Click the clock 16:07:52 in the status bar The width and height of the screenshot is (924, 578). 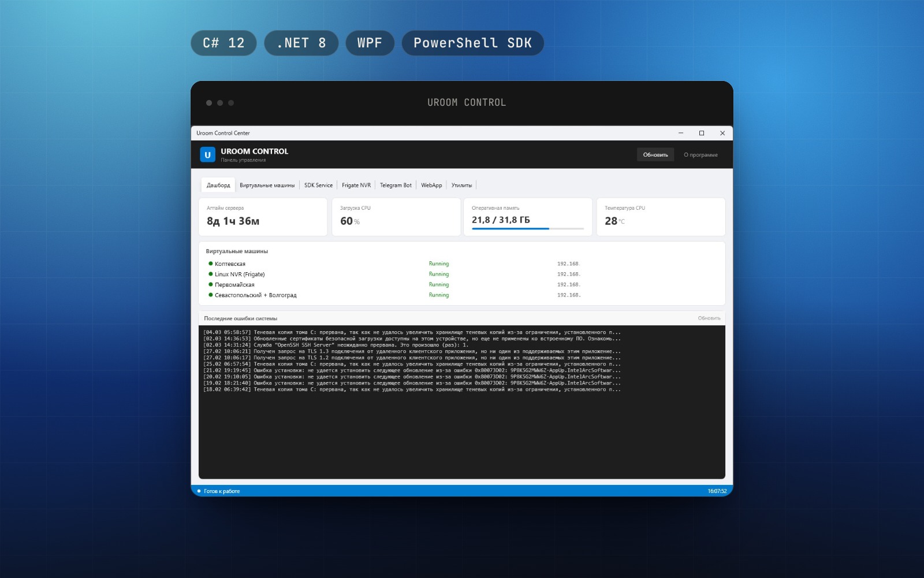coord(717,491)
